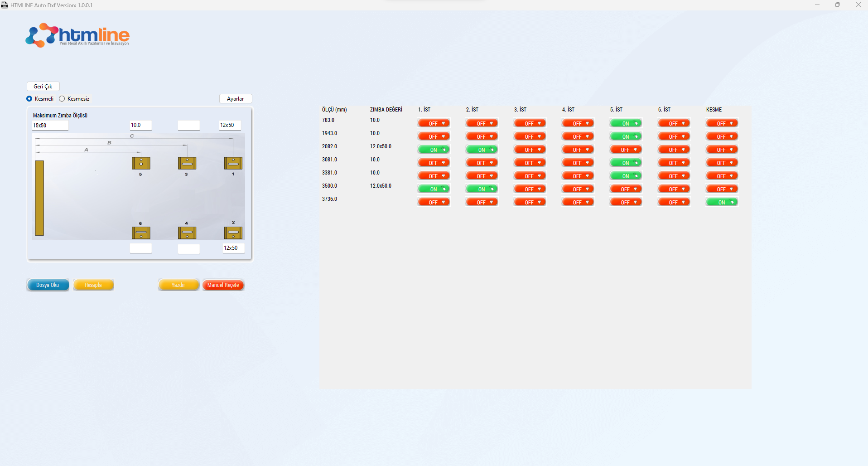Turn off 2. İST switch for row 2082.0
The height and width of the screenshot is (466, 868).
pos(482,150)
